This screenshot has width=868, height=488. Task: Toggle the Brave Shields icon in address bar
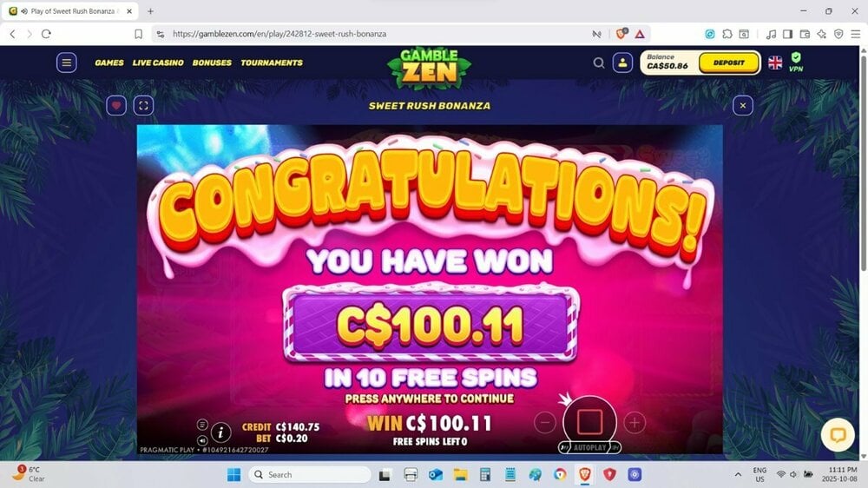(621, 34)
